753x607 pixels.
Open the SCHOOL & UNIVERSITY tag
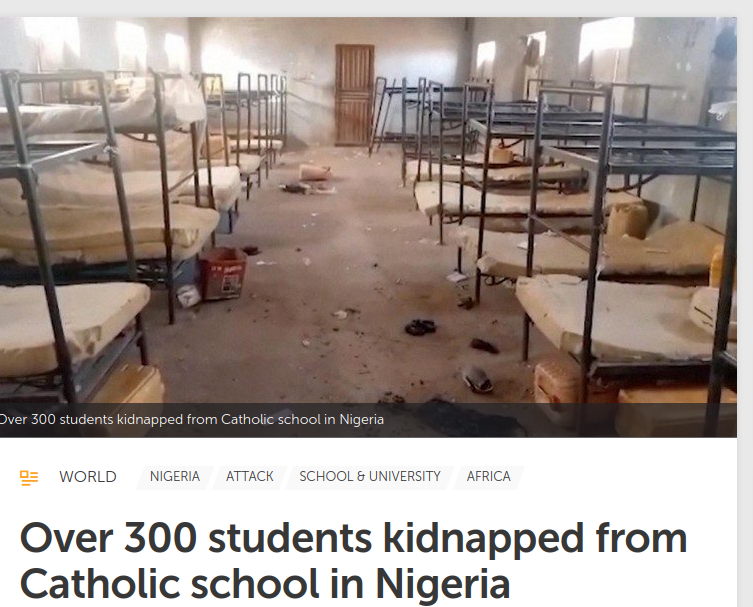370,476
